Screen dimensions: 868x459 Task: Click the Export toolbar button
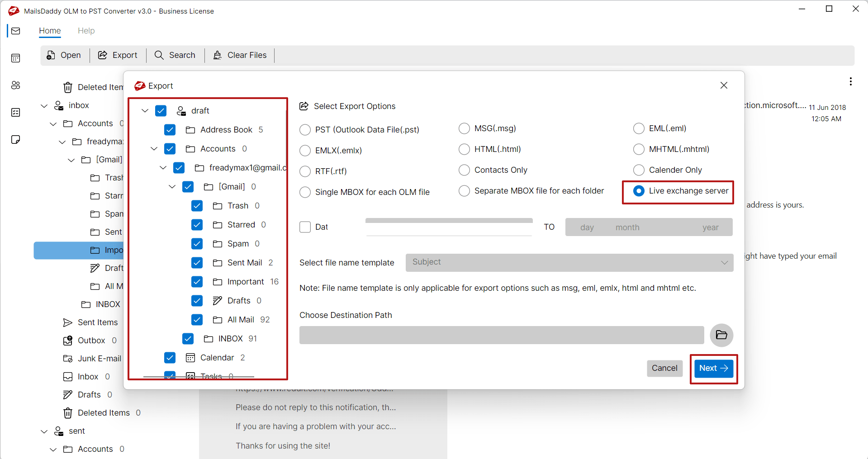pos(118,55)
